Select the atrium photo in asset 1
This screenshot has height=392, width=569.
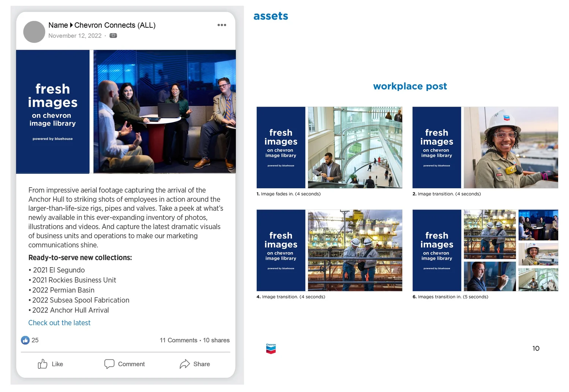point(355,147)
